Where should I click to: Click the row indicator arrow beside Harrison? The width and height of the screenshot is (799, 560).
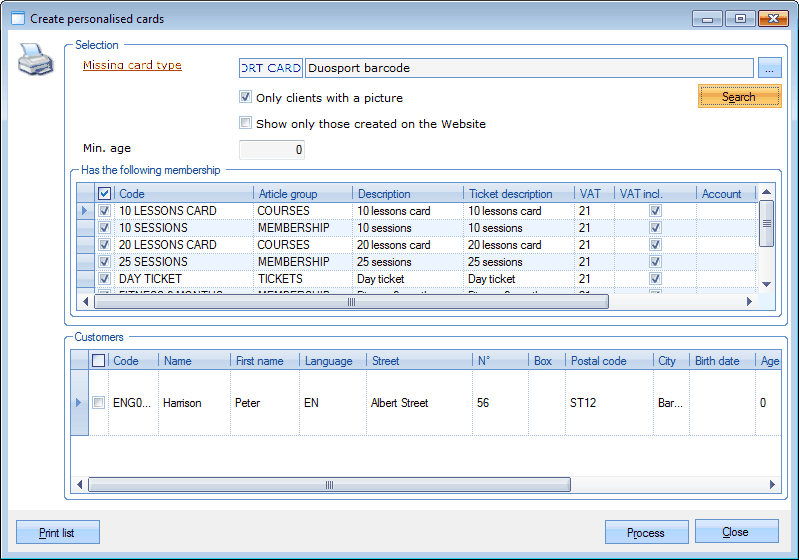pos(80,403)
